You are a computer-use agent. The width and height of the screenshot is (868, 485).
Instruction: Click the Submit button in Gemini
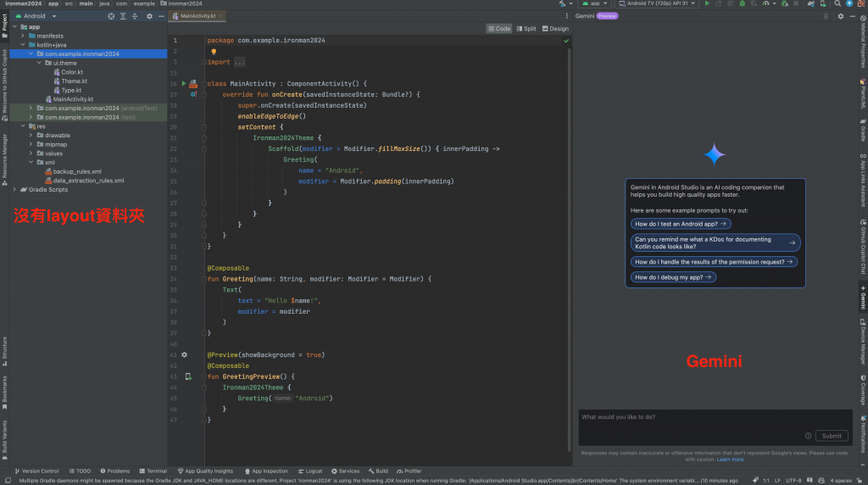click(x=832, y=436)
